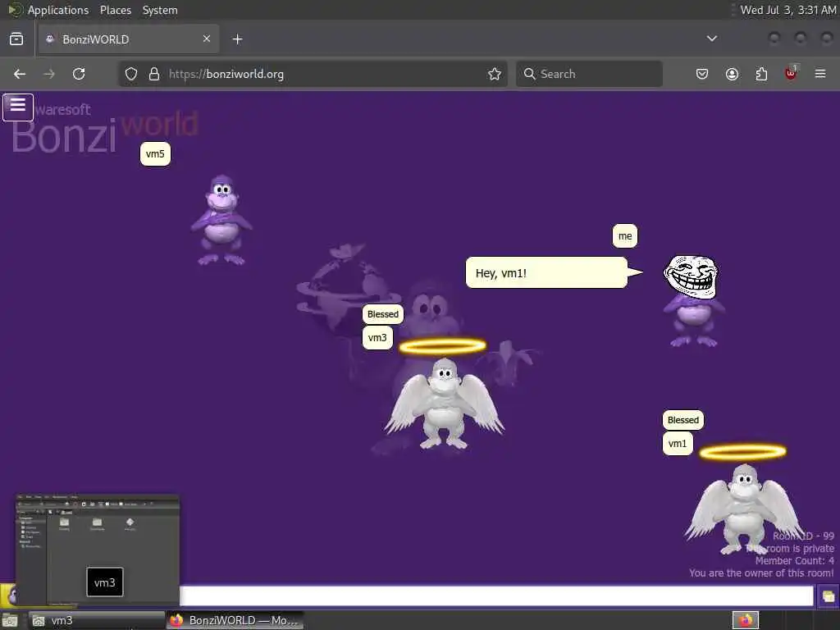Screen dimensions: 840x630
Task: Click the Member Count: 4 text
Action: pos(794,561)
